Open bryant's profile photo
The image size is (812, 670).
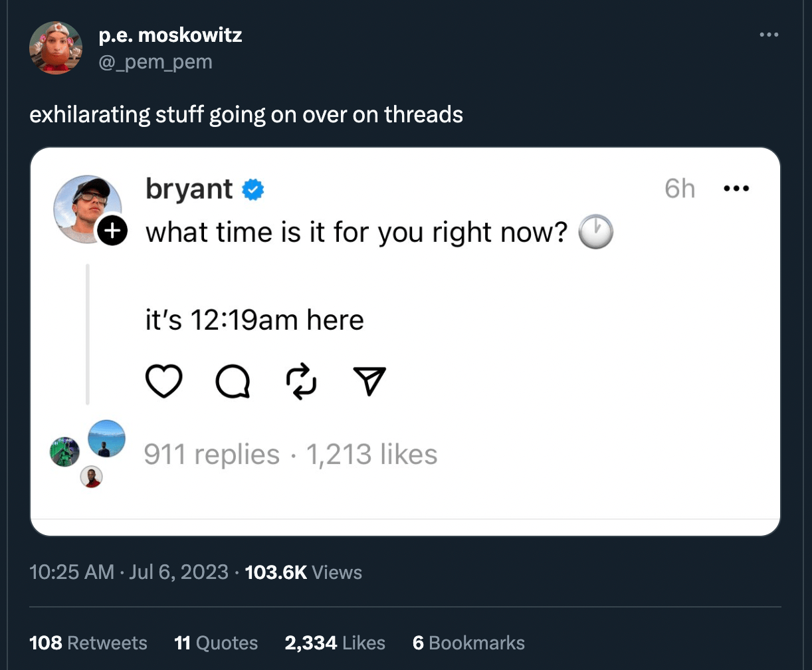(x=86, y=209)
